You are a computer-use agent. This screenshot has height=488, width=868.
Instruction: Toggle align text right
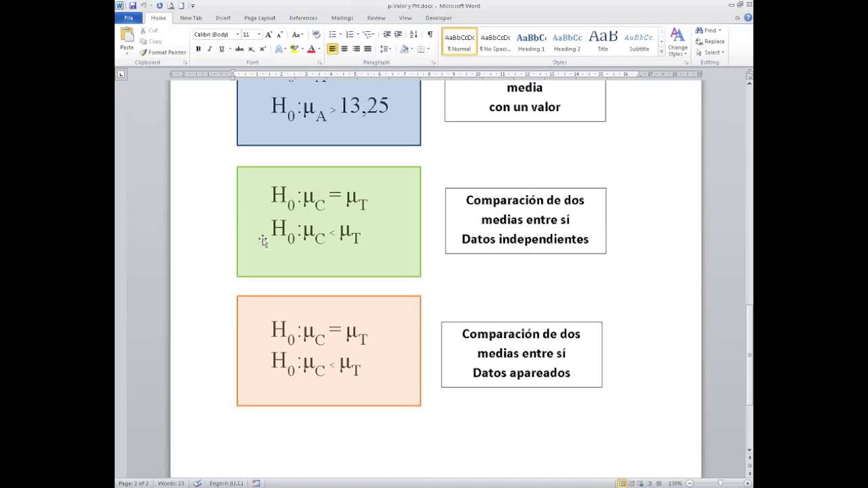[x=356, y=49]
